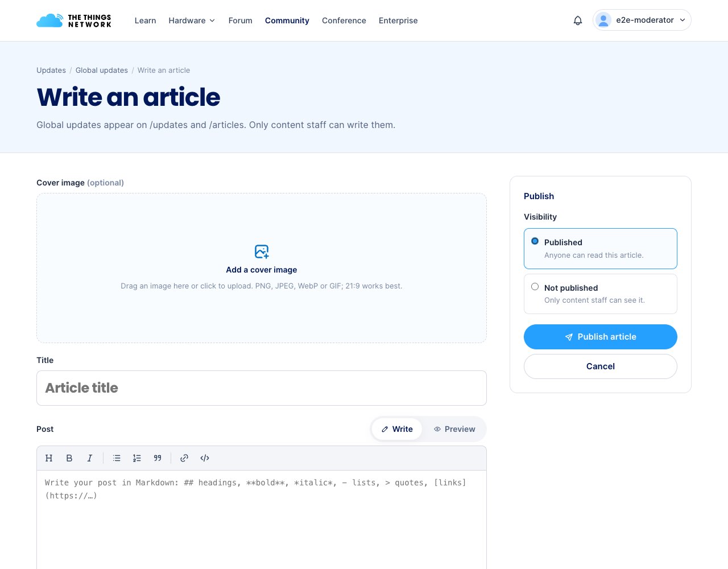Viewport: 728px width, 569px height.
Task: Switch to the Preview tab
Action: tap(454, 429)
